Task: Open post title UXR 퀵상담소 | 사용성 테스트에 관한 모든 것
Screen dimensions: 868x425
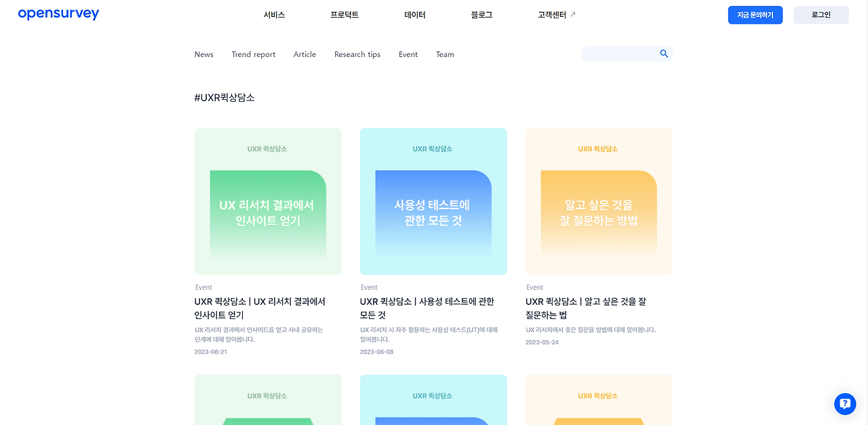Action: click(427, 308)
